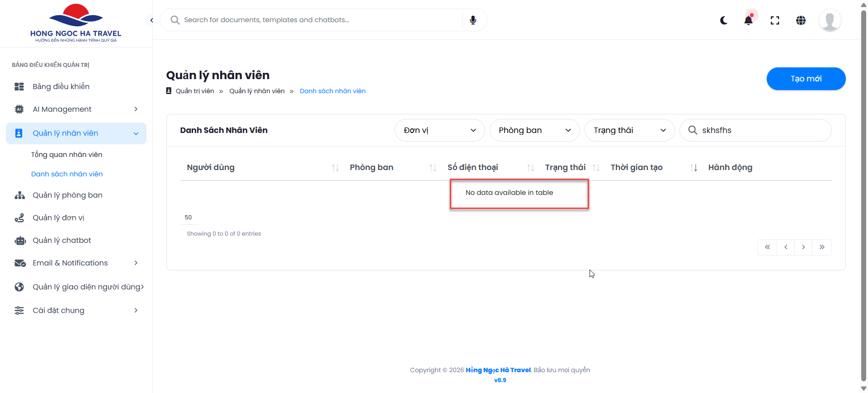868x393 pixels.
Task: Go to last page of pagination
Action: [822, 247]
